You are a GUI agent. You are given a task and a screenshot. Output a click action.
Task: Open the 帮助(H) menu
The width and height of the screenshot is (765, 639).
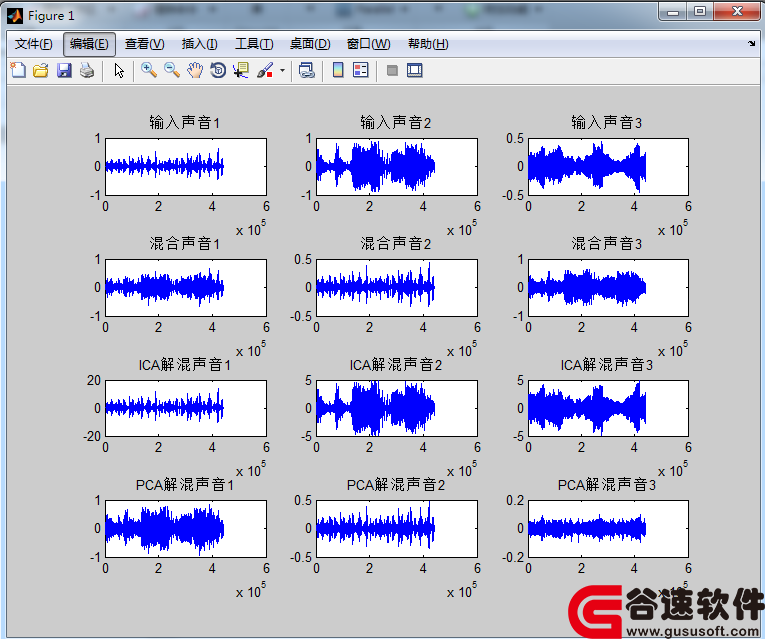tap(428, 44)
